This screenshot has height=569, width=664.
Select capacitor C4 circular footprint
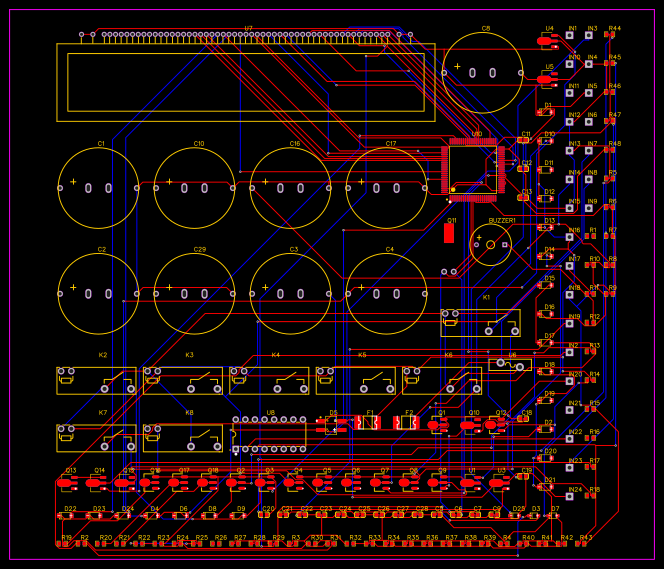coord(387,294)
